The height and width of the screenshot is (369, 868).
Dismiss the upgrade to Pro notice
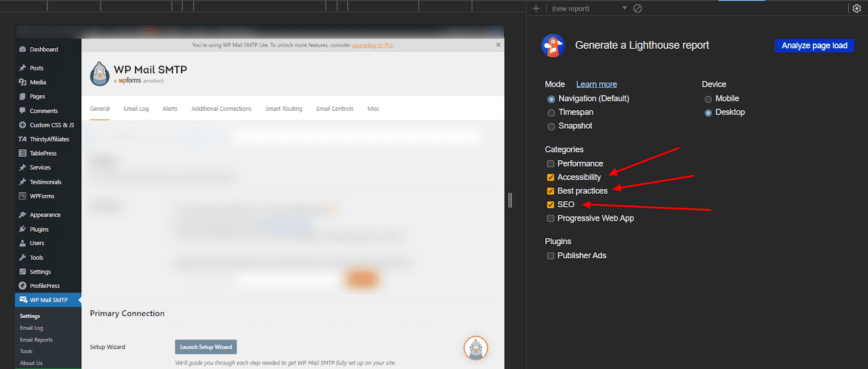tap(498, 44)
